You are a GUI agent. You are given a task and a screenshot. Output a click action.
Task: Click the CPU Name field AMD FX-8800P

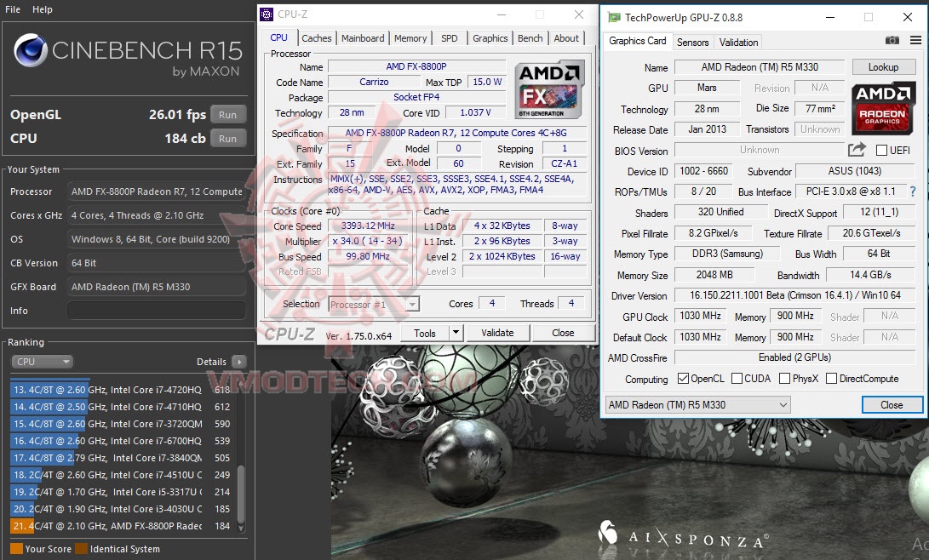point(416,66)
